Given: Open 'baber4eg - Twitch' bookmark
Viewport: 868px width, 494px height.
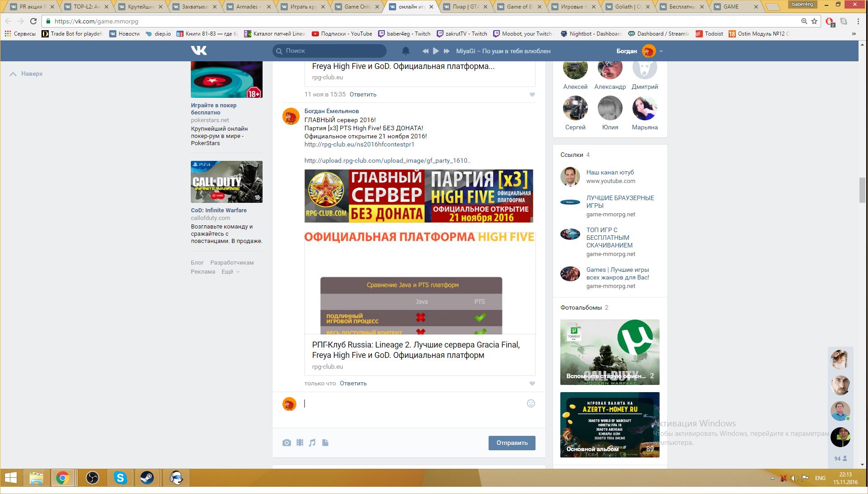Looking at the screenshot, I should click(x=404, y=34).
